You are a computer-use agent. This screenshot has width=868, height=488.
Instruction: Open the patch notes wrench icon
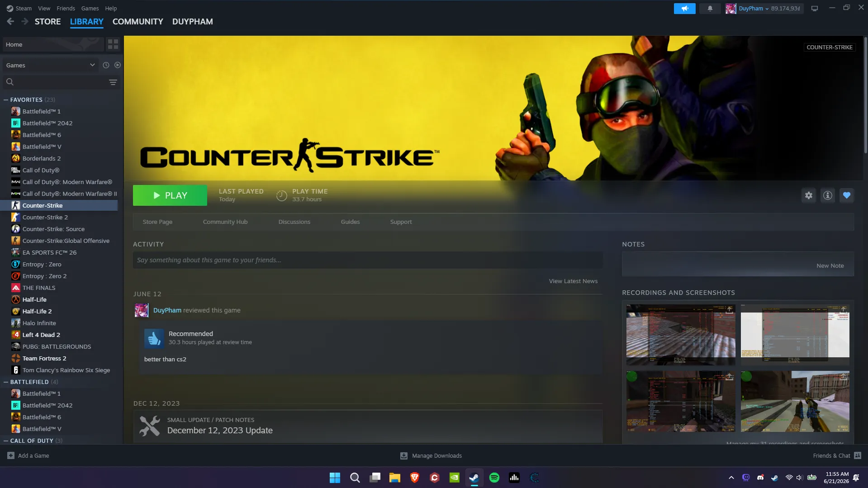tap(150, 426)
